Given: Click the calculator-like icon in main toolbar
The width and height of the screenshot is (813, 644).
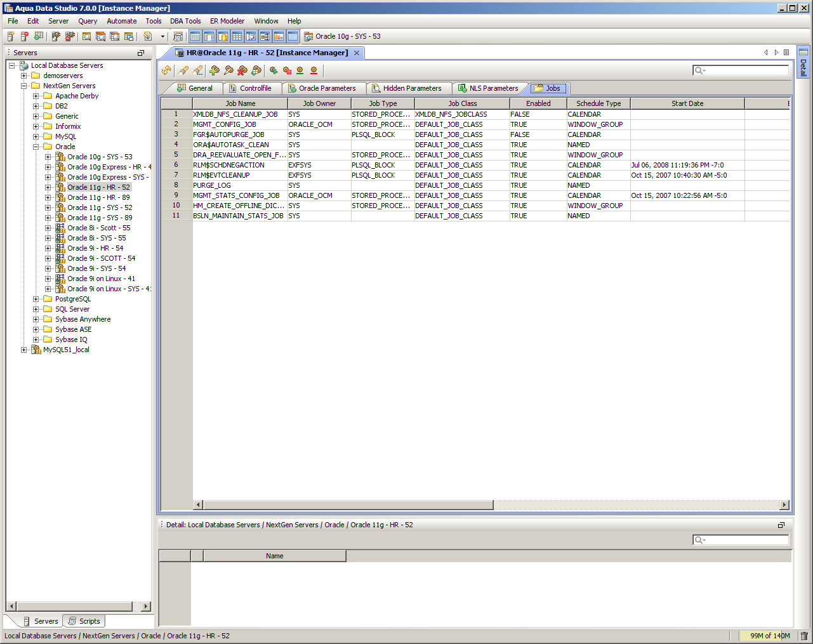Looking at the screenshot, I should click(178, 36).
